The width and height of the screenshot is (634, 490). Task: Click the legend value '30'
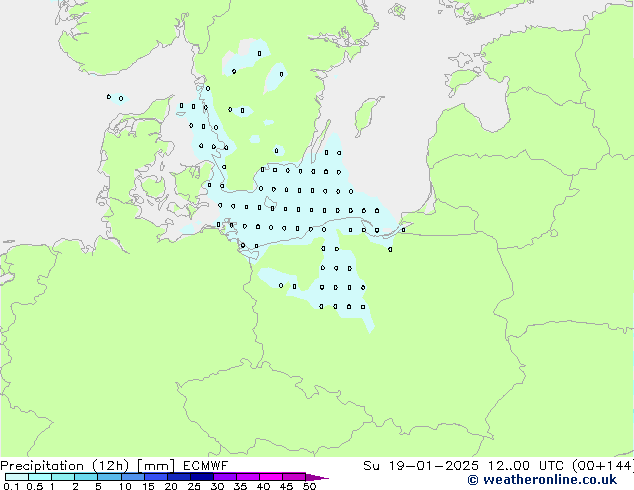coord(217,486)
